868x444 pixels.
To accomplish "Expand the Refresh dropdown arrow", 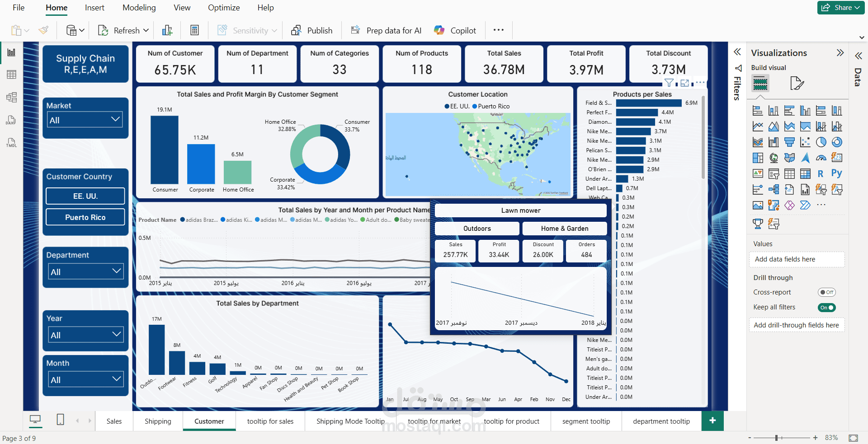I will [x=146, y=30].
